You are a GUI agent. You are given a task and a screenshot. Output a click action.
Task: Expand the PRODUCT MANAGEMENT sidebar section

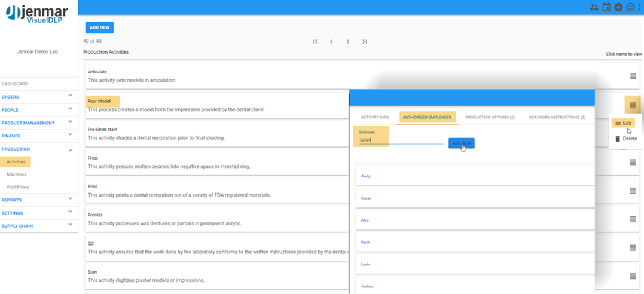point(70,121)
